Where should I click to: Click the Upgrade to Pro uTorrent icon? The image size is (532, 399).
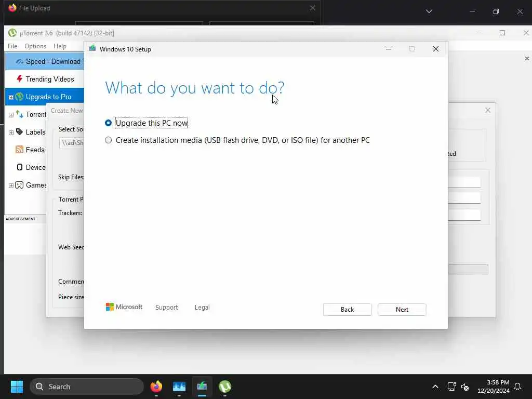pyautogui.click(x=19, y=97)
